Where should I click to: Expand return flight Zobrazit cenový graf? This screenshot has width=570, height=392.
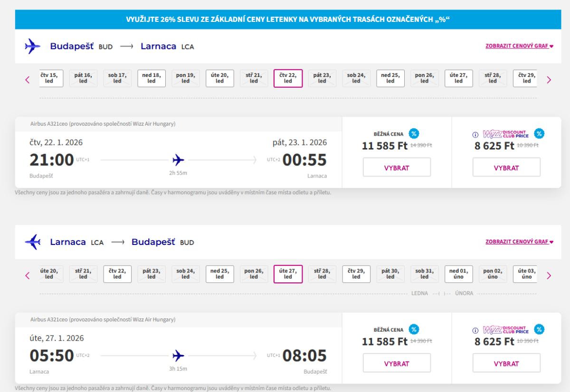pyautogui.click(x=519, y=242)
